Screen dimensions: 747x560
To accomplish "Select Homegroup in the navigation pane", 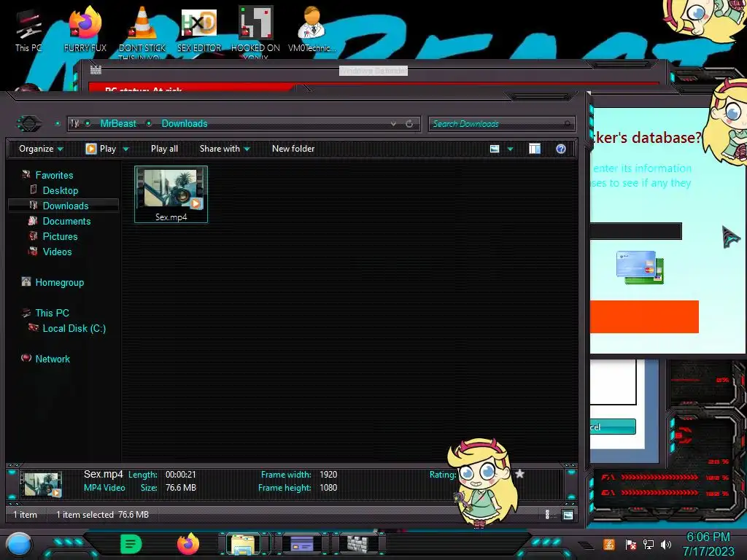I will click(x=59, y=282).
